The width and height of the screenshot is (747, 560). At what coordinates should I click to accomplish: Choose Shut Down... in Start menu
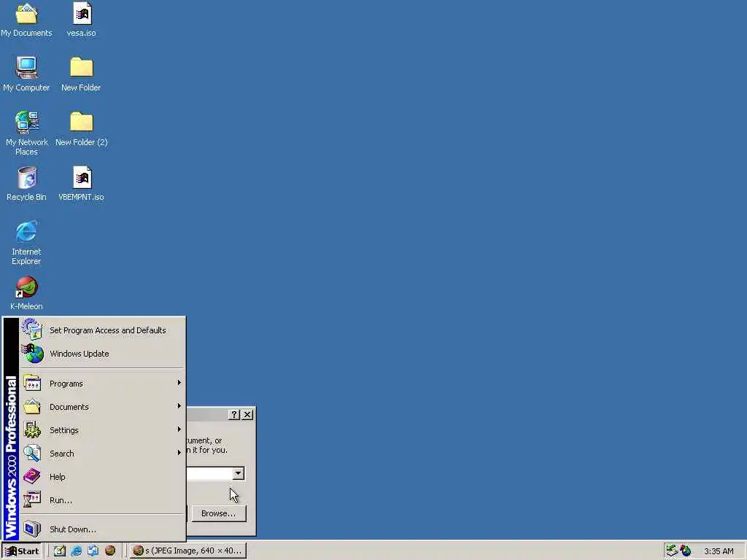(102, 529)
